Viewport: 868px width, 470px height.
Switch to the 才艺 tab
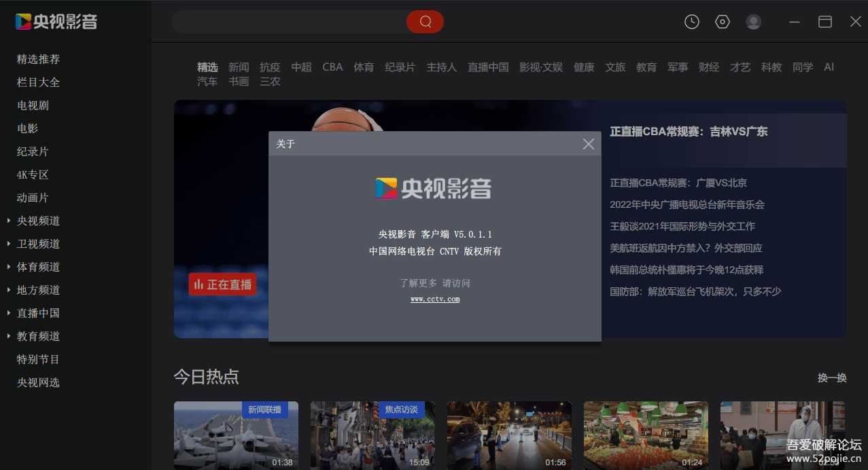coord(740,67)
